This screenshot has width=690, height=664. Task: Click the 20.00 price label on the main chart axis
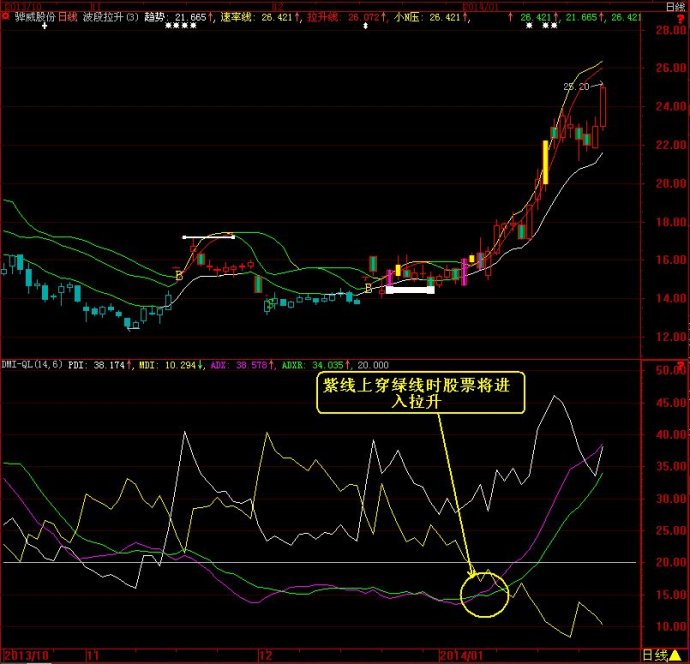pyautogui.click(x=671, y=183)
